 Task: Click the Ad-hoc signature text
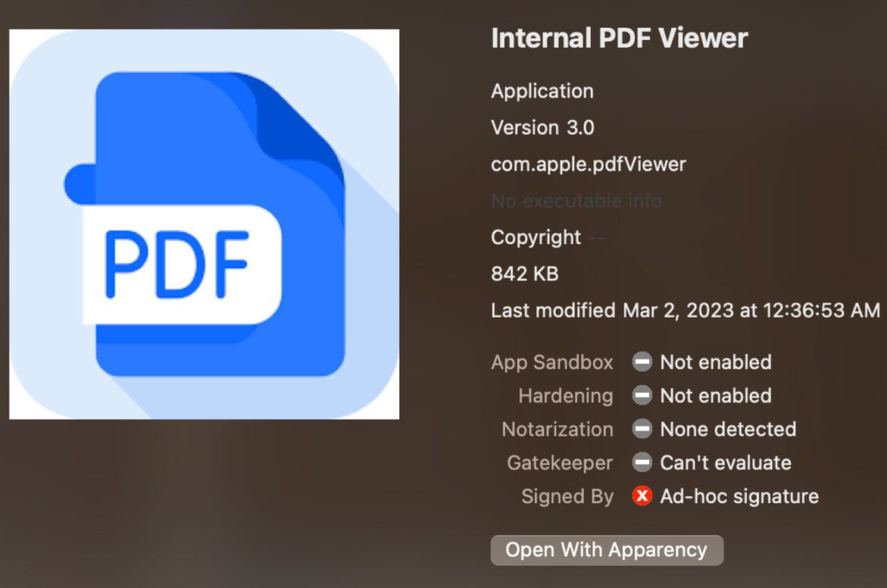click(739, 496)
